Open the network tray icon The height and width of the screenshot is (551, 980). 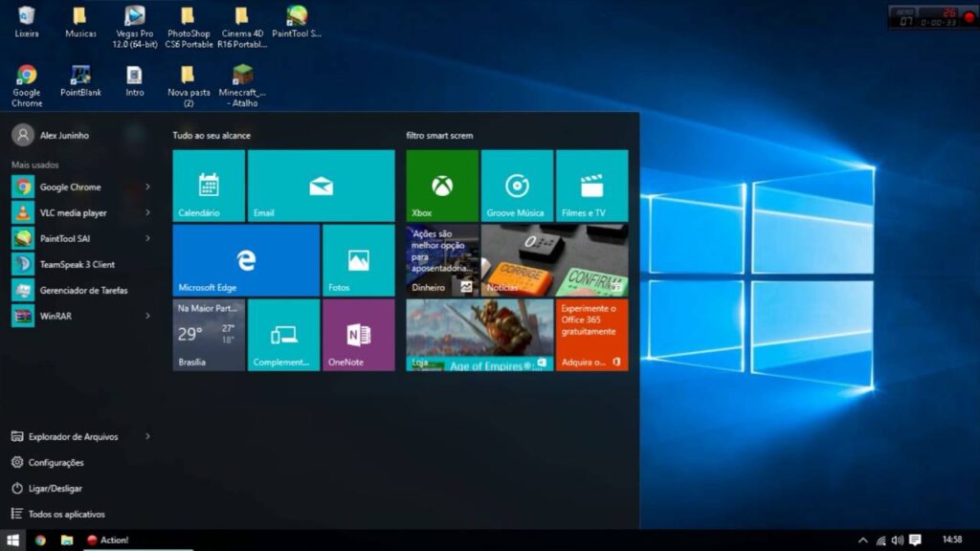(x=880, y=540)
